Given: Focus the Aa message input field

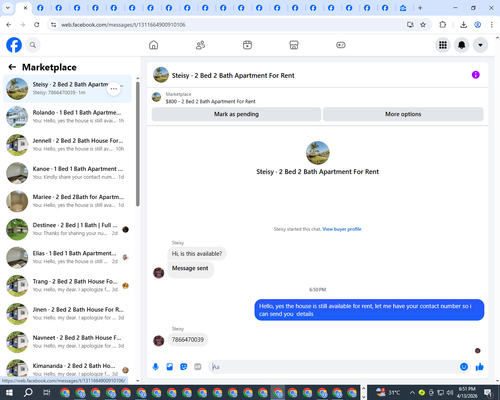Looking at the screenshot, I should [x=333, y=367].
